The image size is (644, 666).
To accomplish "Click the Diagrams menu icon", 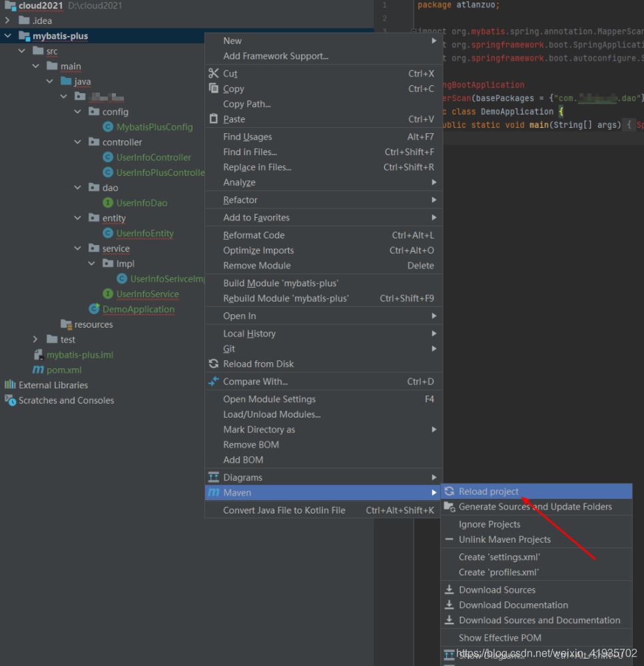I will click(x=214, y=478).
